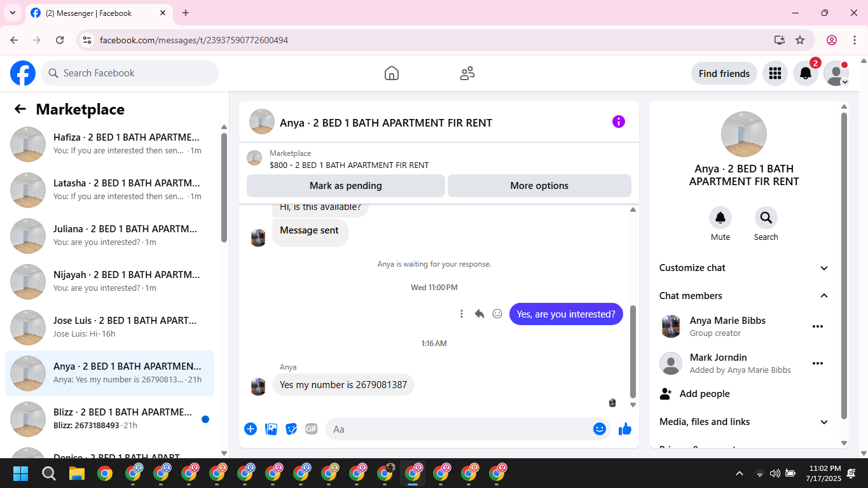Click the Facebook logo icon
868x488 pixels.
tap(23, 73)
